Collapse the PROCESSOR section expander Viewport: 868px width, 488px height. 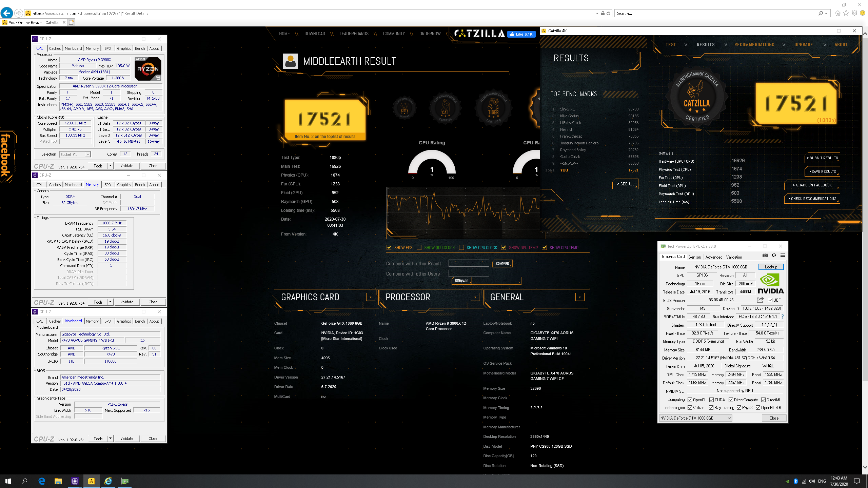pos(475,297)
